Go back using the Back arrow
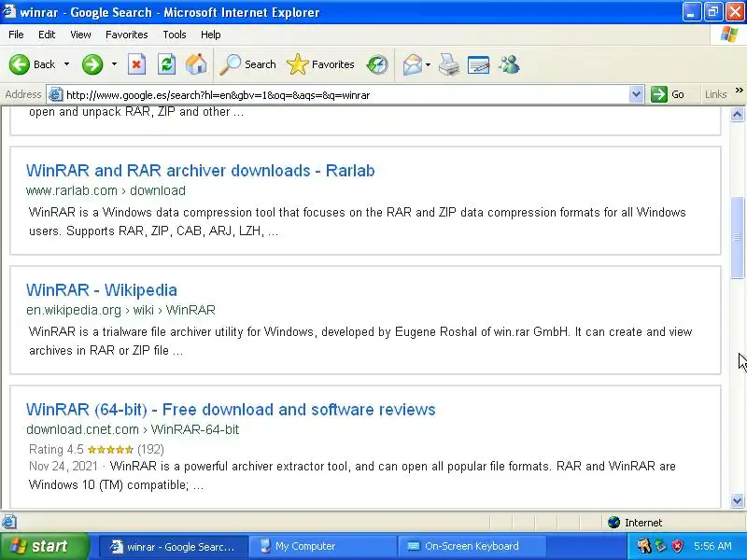Image resolution: width=747 pixels, height=560 pixels. [x=32, y=64]
